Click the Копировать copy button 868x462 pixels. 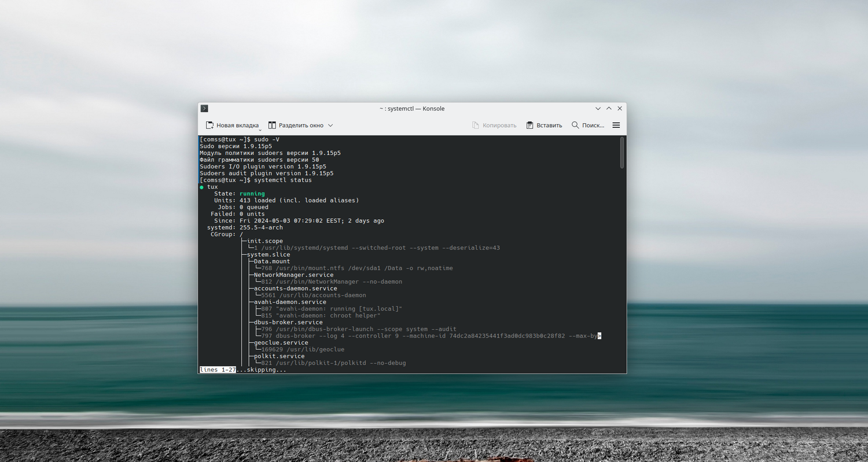(494, 125)
